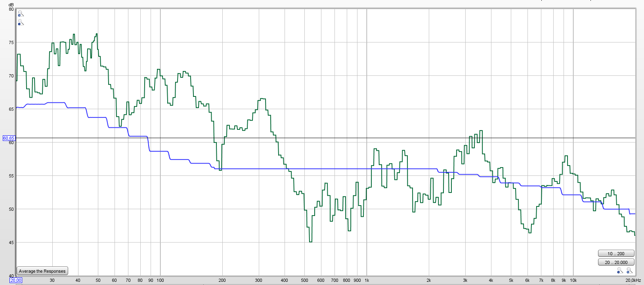Click the 300 frequency axis label

coord(258,280)
